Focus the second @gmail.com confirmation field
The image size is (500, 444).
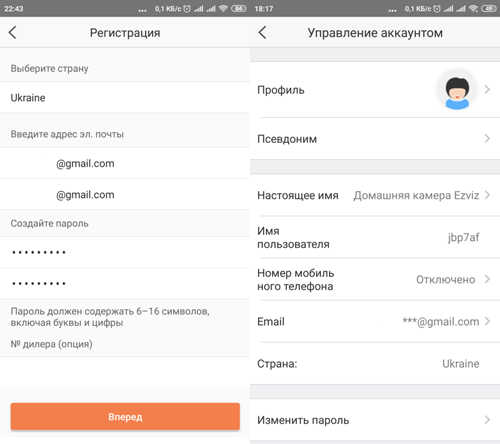(125, 195)
